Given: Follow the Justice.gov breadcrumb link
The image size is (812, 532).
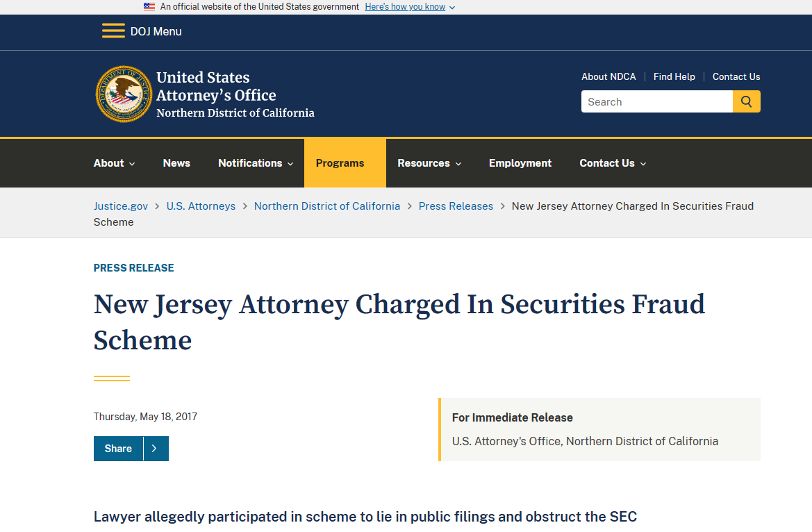Looking at the screenshot, I should tap(121, 206).
